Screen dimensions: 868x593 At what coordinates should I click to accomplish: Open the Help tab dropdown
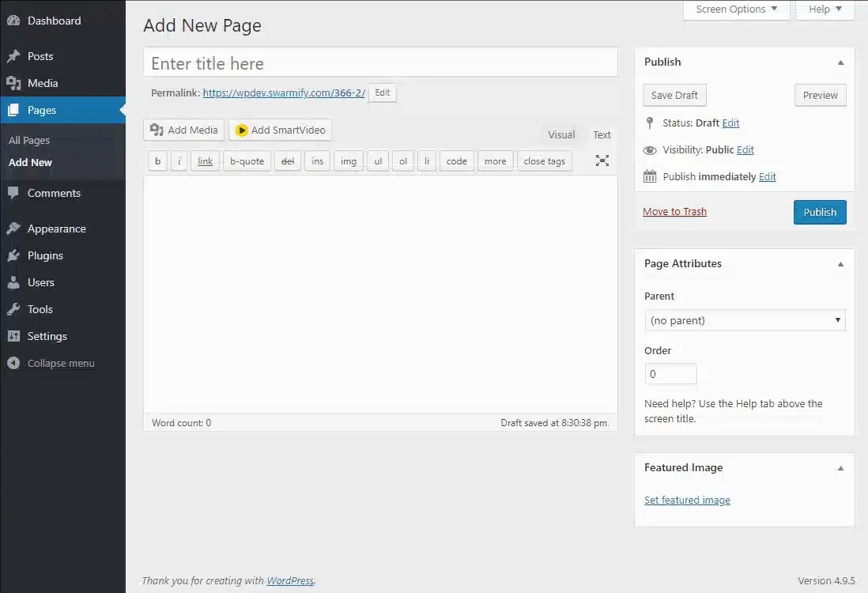tap(825, 9)
